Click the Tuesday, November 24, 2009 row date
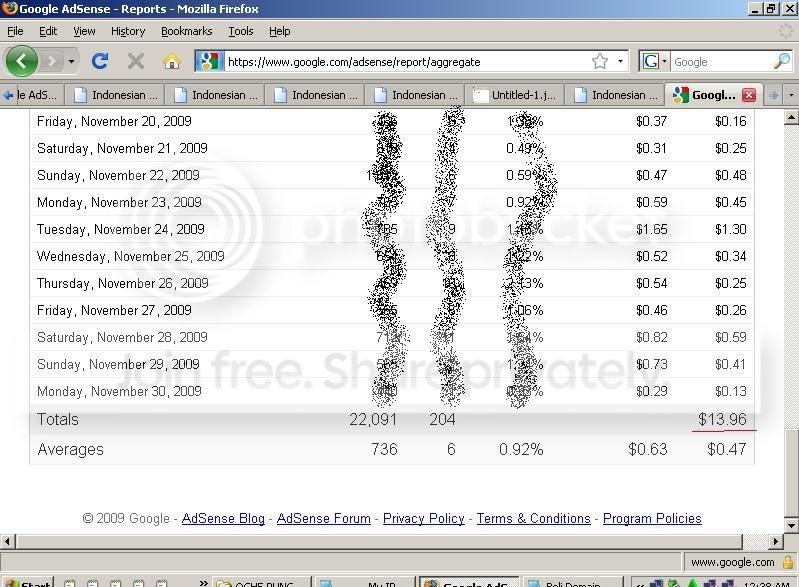This screenshot has height=587, width=799. [121, 229]
